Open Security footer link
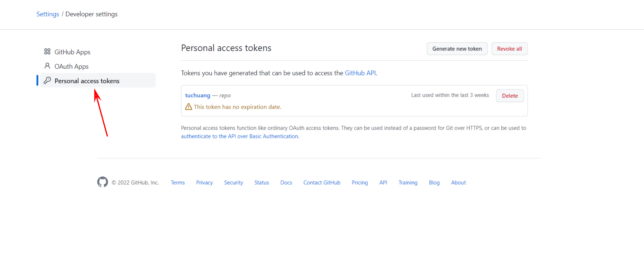Viewport: 644px width, 274px height. point(233,183)
